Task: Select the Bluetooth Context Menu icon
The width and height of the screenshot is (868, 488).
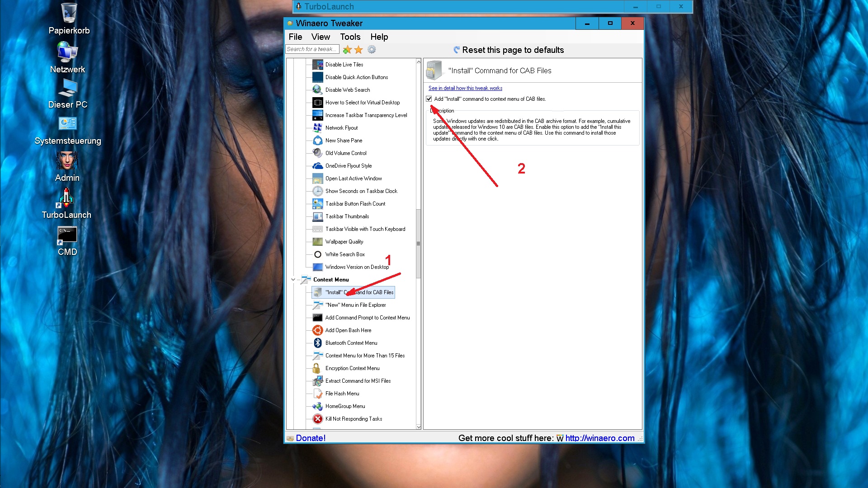Action: pos(318,343)
